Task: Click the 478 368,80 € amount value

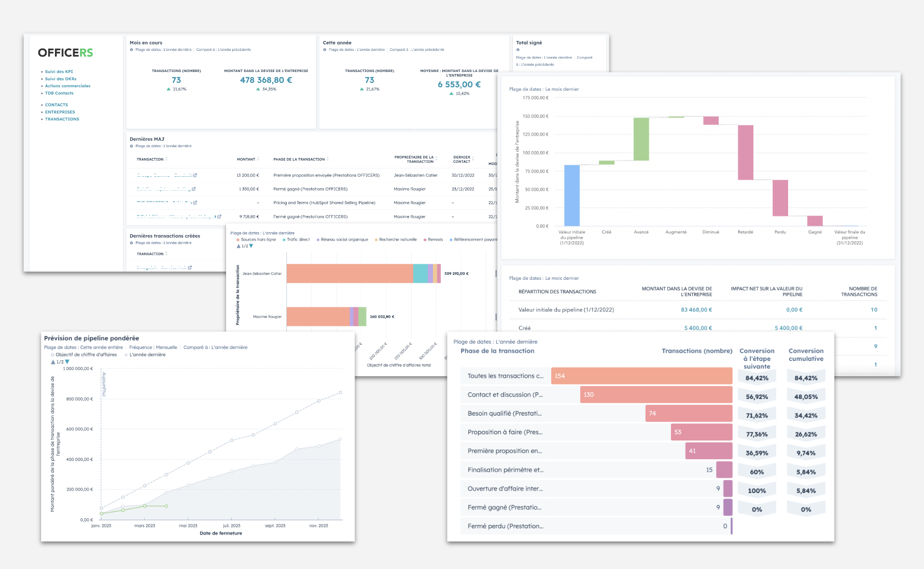Action: 266,80
